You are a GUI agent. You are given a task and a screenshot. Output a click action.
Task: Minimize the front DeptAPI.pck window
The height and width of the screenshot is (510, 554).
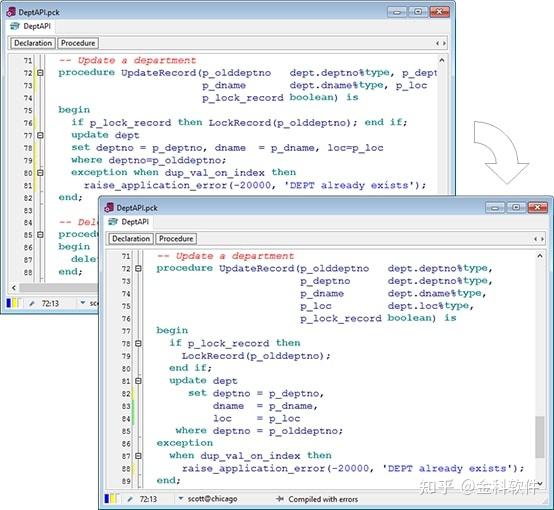pyautogui.click(x=495, y=207)
